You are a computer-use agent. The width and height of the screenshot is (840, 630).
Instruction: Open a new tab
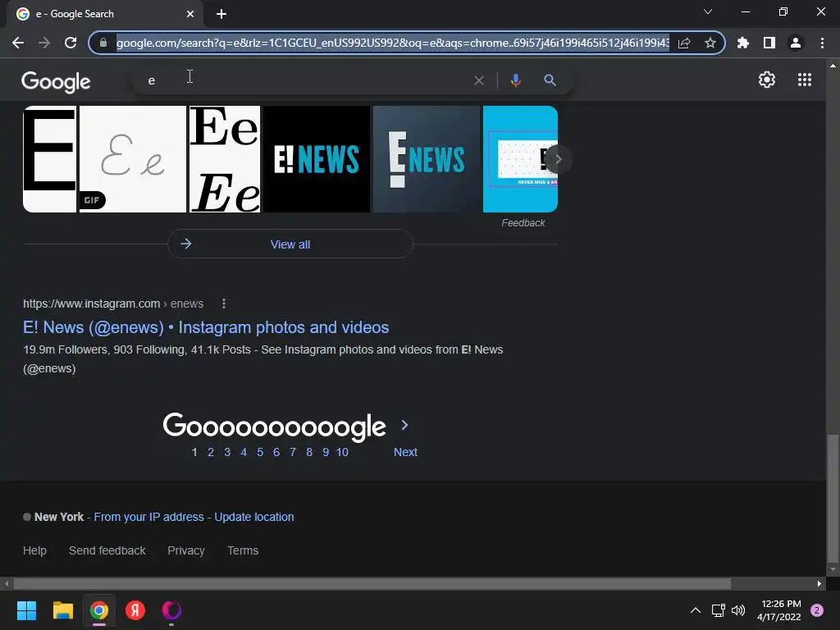tap(221, 14)
